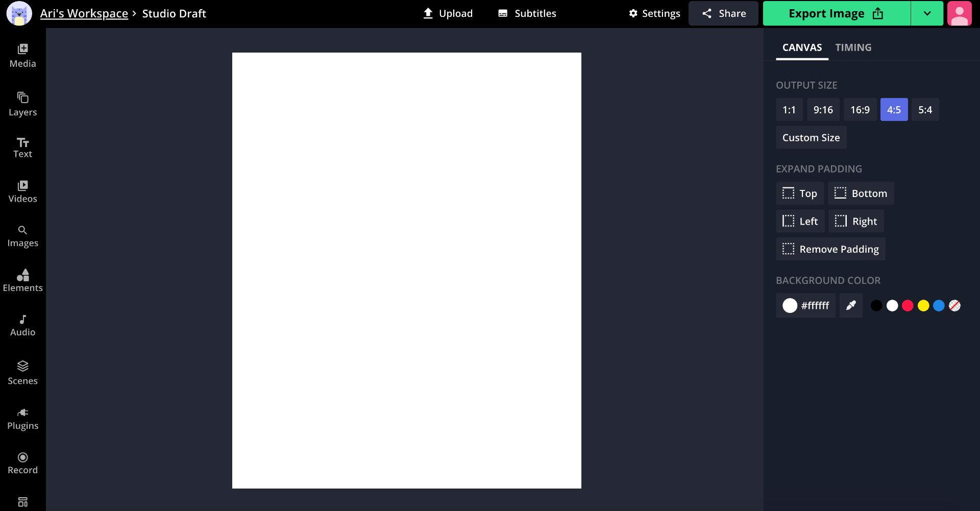Open the Videos library
The image size is (980, 511).
click(22, 192)
